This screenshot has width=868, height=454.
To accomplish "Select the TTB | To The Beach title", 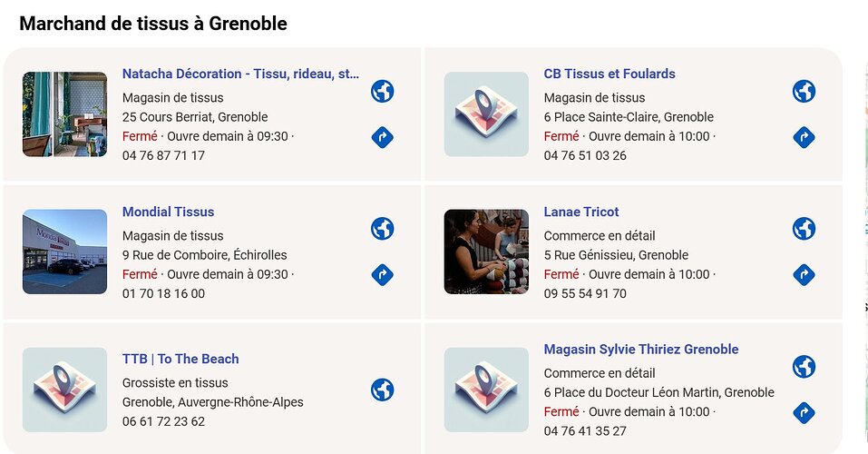I will pos(180,359).
